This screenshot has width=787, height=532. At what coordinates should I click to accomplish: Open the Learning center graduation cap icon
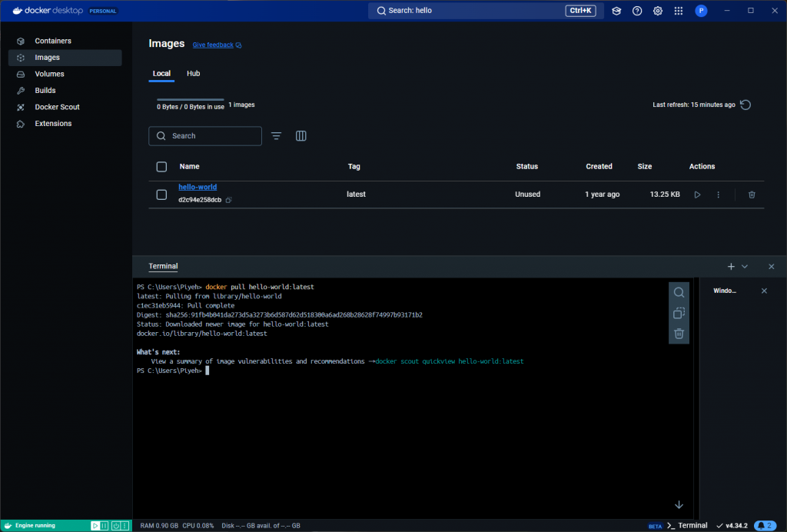616,11
